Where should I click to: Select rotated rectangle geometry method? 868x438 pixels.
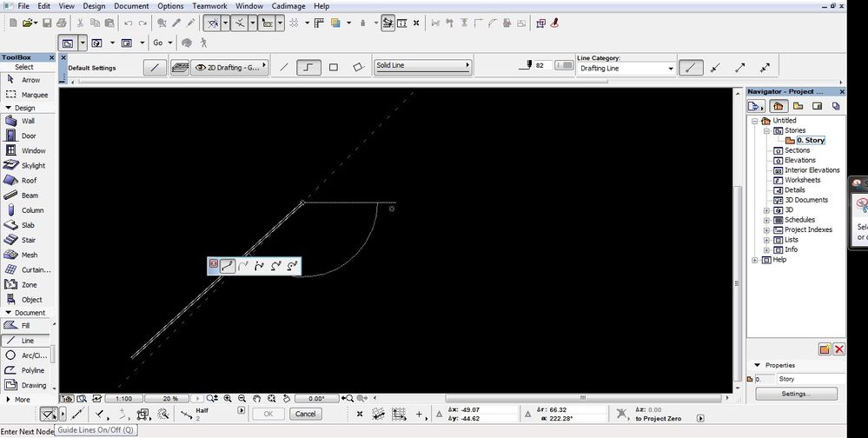pos(358,67)
